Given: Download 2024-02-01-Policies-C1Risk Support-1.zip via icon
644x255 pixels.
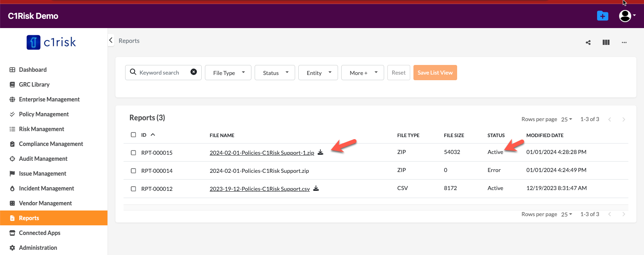Looking at the screenshot, I should pos(320,152).
